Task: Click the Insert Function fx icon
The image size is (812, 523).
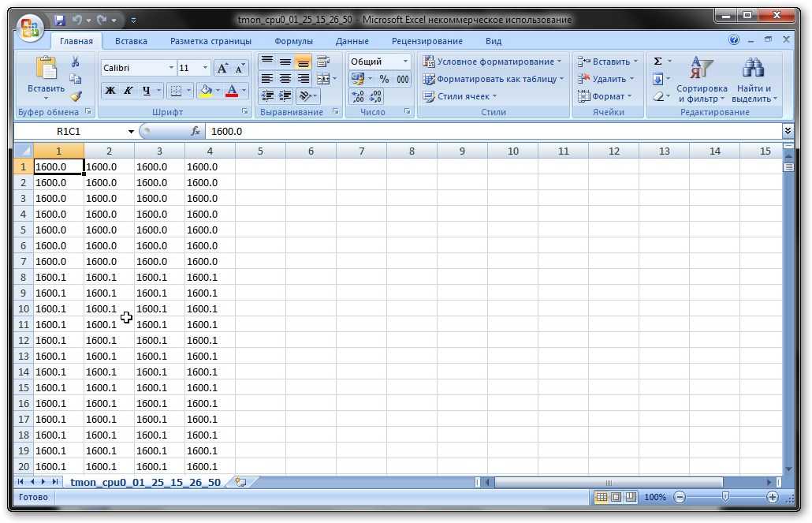Action: pos(196,132)
